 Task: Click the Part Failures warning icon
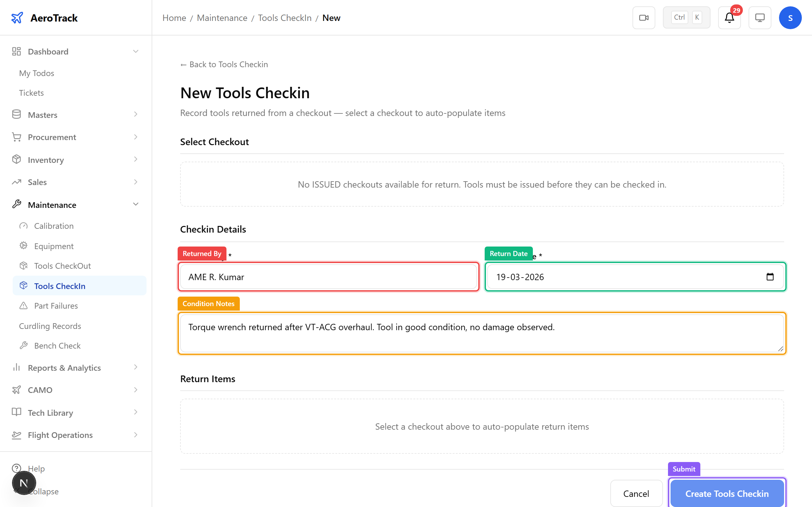point(23,305)
